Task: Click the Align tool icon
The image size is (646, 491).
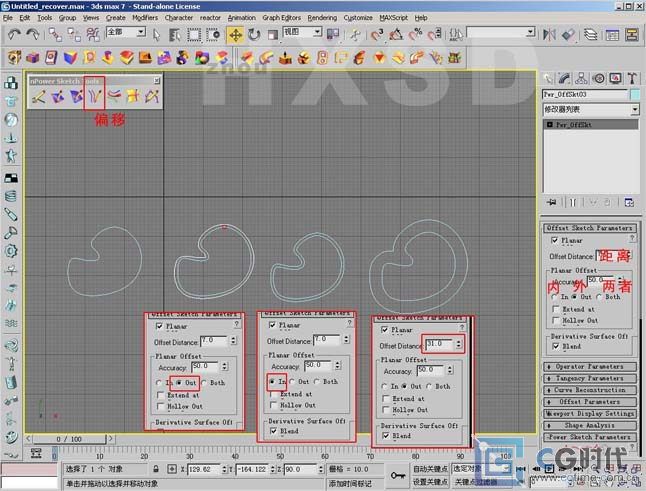Action: (x=569, y=35)
